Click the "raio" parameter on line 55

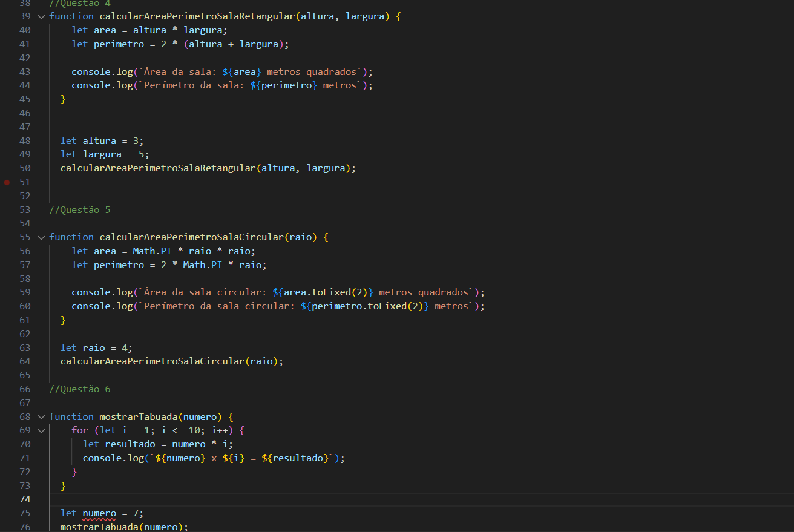pyautogui.click(x=301, y=237)
